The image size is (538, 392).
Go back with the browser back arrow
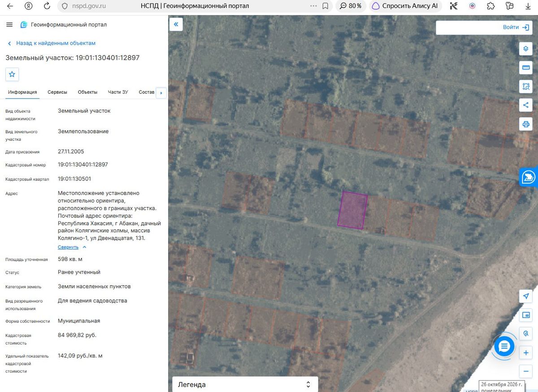10,6
